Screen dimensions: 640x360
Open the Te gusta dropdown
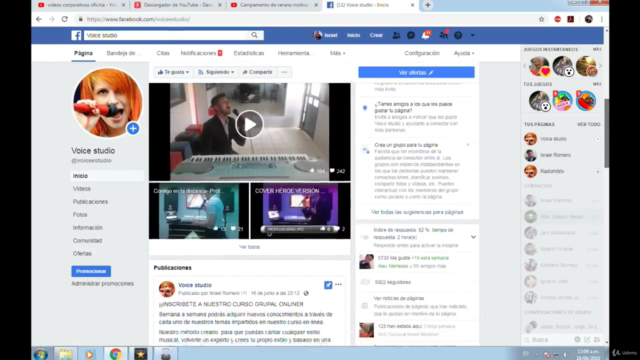coord(173,72)
